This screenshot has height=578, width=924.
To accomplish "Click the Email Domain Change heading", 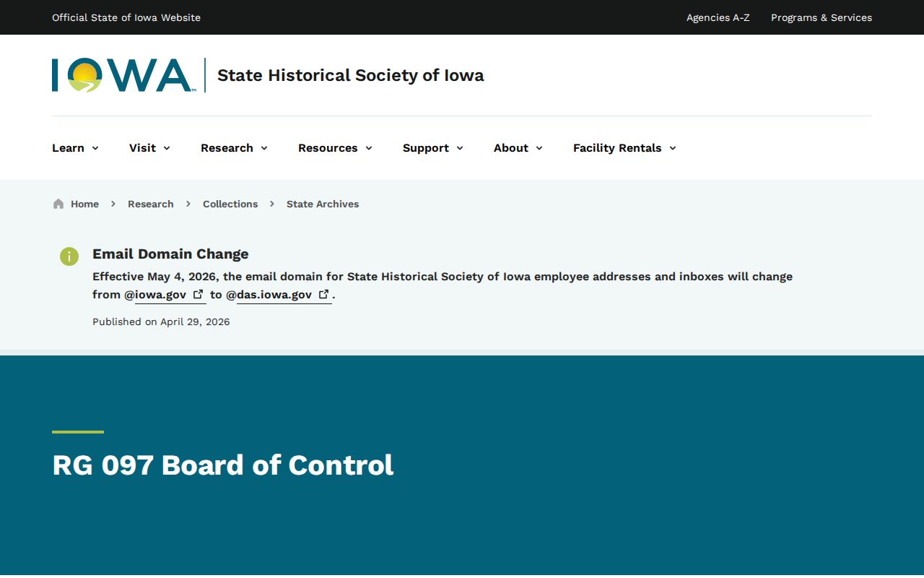I will click(x=170, y=254).
